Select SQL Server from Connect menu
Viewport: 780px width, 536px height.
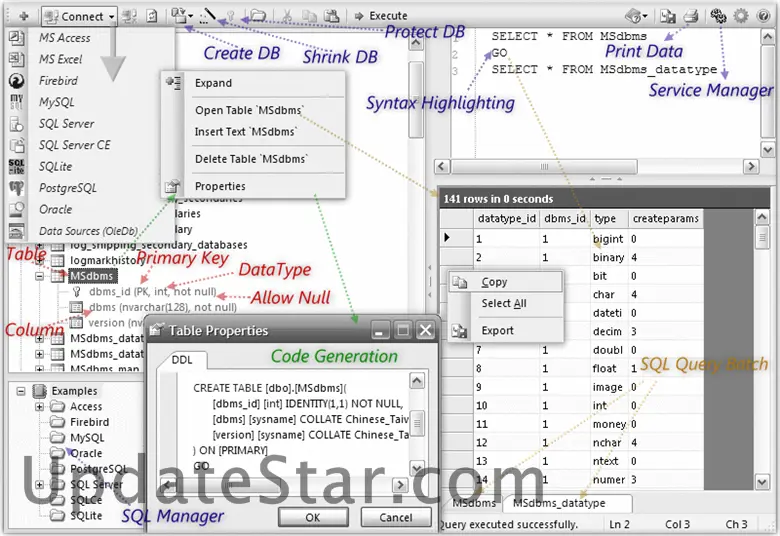point(67,123)
